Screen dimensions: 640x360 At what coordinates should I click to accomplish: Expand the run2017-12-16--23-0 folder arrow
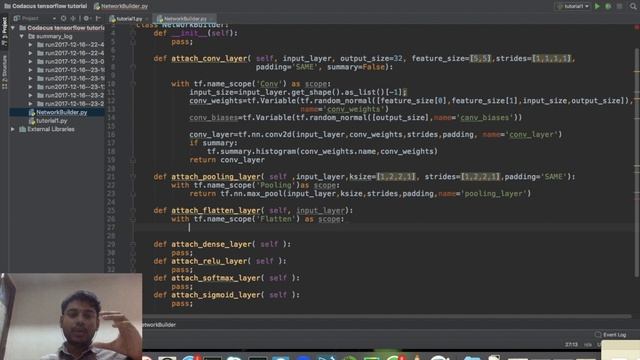click(x=30, y=62)
